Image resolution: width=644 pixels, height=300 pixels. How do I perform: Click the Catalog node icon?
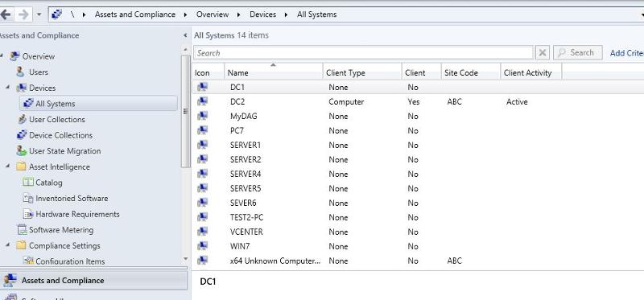click(x=28, y=183)
